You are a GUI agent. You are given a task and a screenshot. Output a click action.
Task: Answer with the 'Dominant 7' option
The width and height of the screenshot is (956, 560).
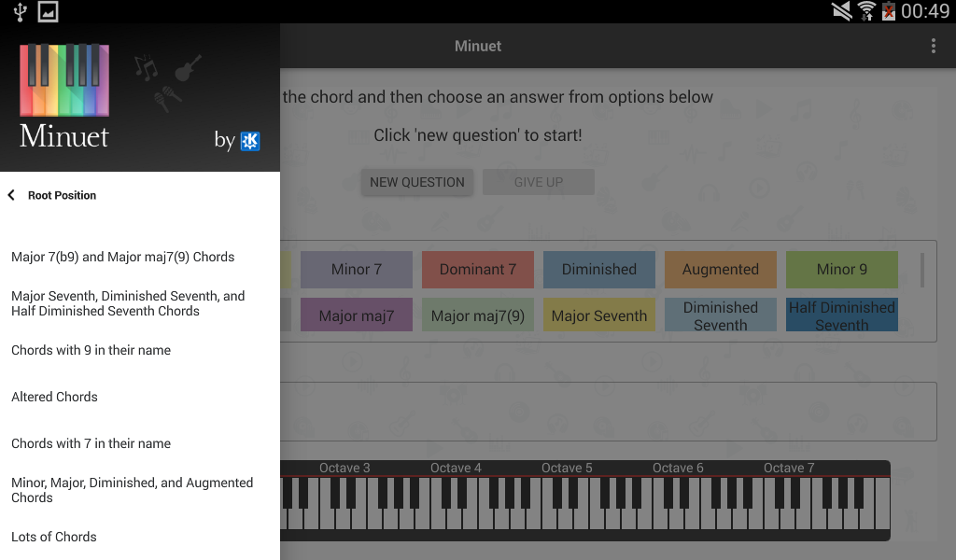click(x=477, y=270)
